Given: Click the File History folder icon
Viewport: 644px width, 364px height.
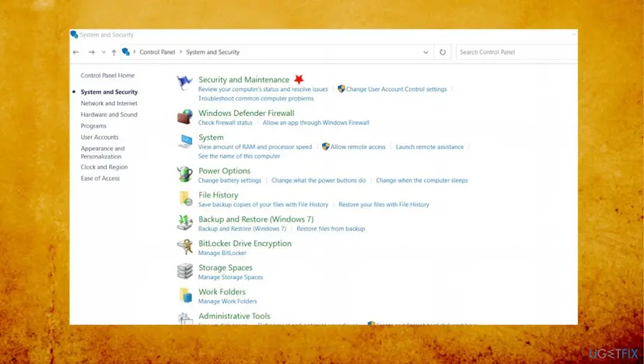Looking at the screenshot, I should point(185,198).
